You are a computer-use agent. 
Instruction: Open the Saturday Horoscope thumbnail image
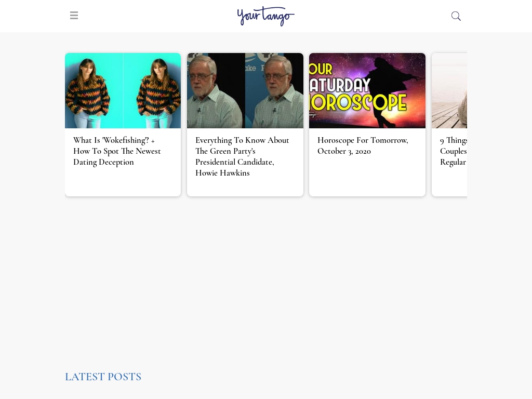pos(367,90)
